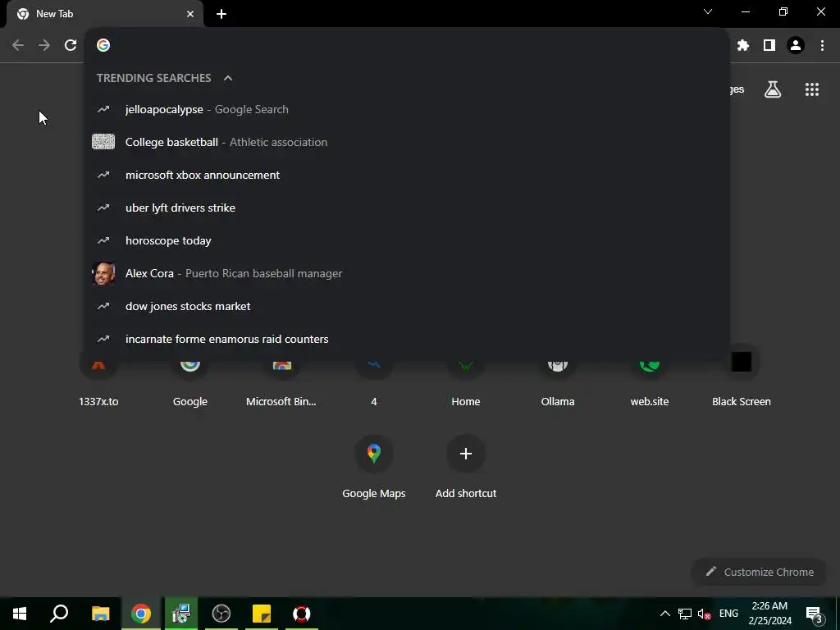Open the Black Screen shortcut
This screenshot has height=630, width=840.
[742, 377]
